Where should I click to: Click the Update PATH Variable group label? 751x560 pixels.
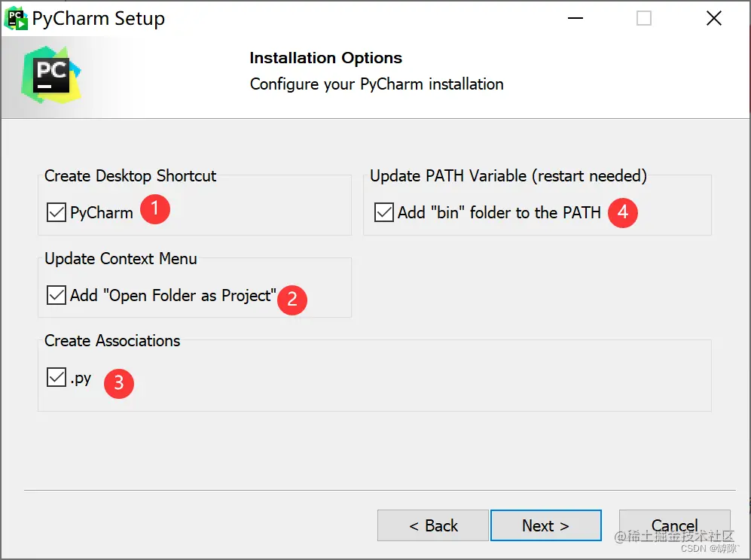(x=508, y=176)
